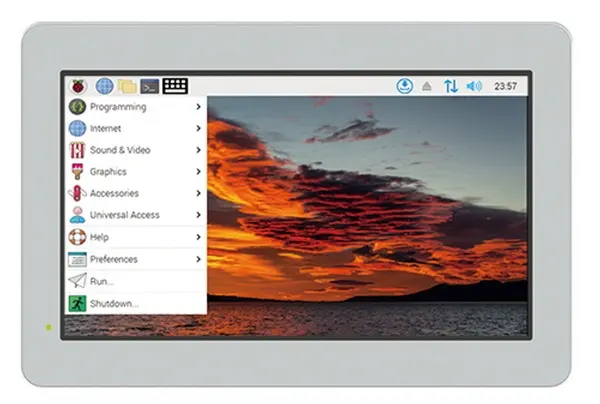Image resolution: width=600 pixels, height=404 pixels.
Task: Select Sound & Video from menu
Action: (136, 150)
